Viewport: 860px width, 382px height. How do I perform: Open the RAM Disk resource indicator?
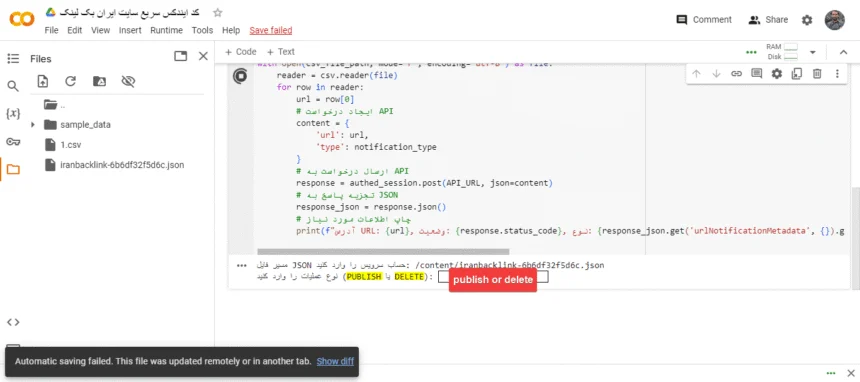(x=782, y=52)
